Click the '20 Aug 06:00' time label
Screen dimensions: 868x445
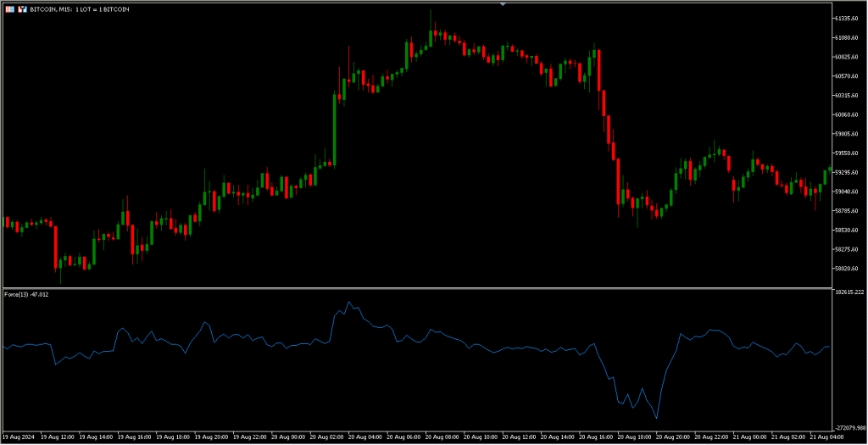[403, 437]
